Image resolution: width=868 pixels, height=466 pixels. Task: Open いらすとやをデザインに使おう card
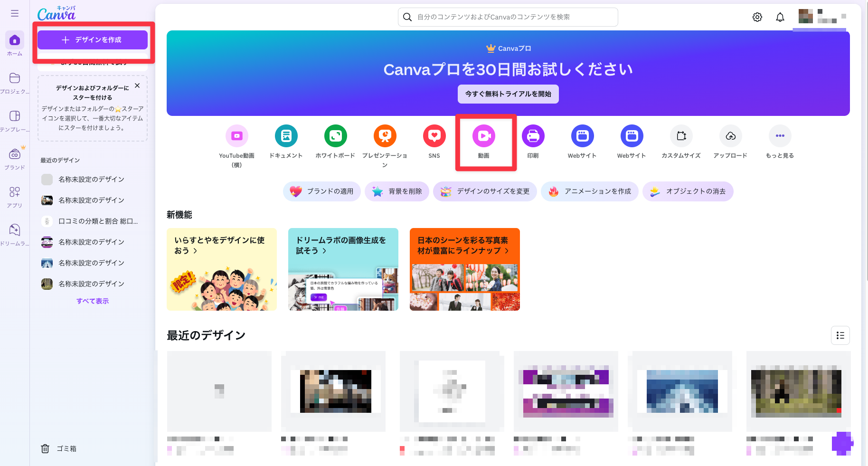pyautogui.click(x=222, y=269)
